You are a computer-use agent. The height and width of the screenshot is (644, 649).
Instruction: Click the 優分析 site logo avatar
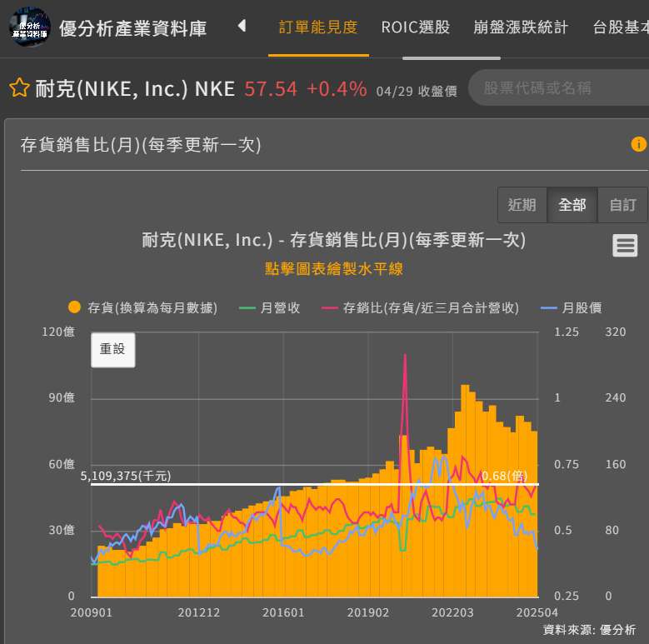click(29, 27)
